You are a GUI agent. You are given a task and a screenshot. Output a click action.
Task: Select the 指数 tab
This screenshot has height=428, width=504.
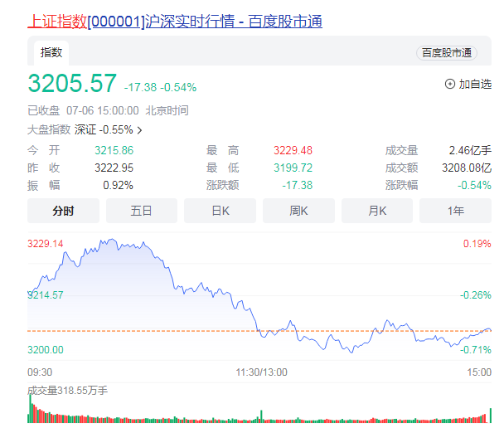51,52
